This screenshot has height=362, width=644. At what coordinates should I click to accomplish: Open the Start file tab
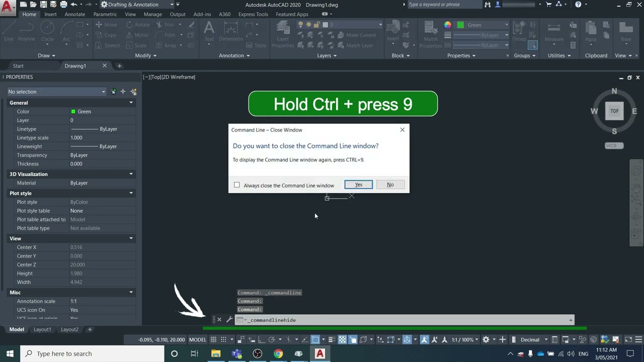coord(18,66)
